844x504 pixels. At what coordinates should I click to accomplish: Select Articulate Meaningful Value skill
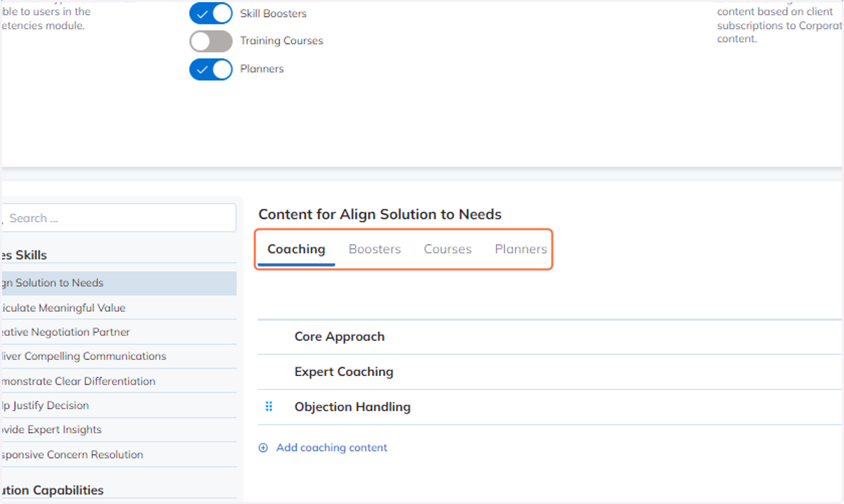pyautogui.click(x=118, y=308)
